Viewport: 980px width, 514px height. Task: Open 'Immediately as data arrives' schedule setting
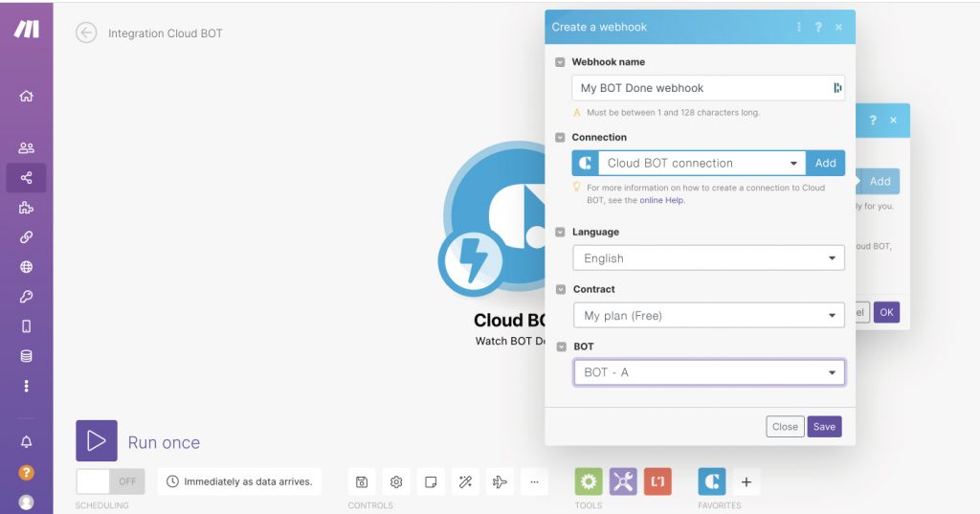click(239, 481)
